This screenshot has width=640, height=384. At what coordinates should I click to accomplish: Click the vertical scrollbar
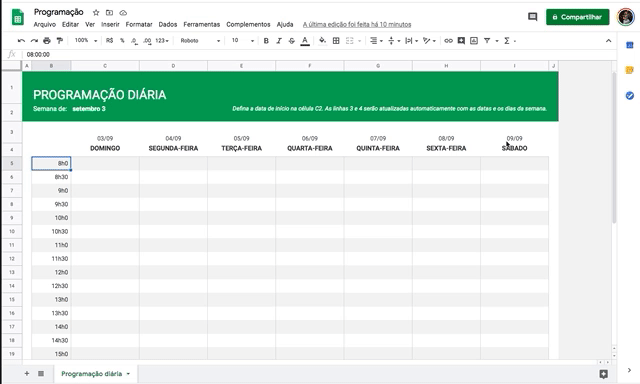click(614, 147)
